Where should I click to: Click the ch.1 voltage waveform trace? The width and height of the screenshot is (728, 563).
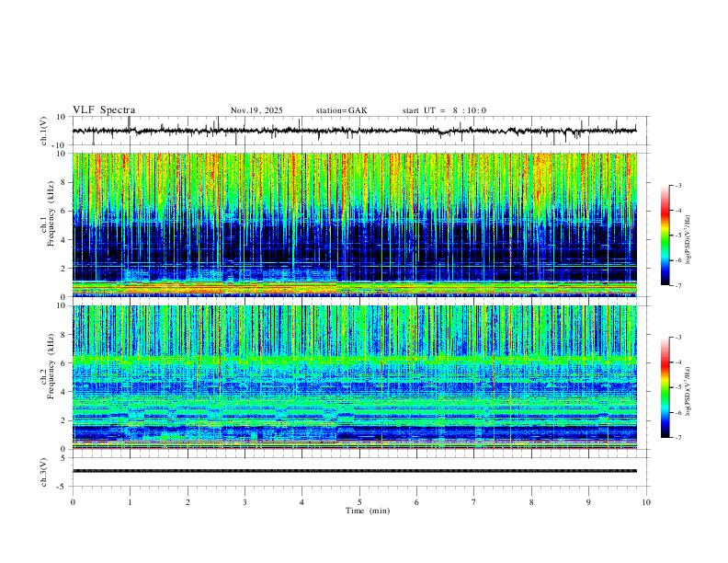(355, 131)
